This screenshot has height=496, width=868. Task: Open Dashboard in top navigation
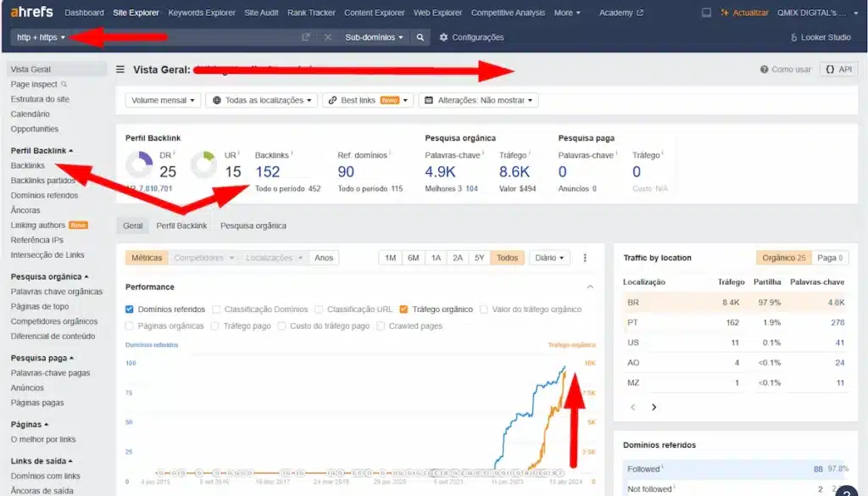84,12
